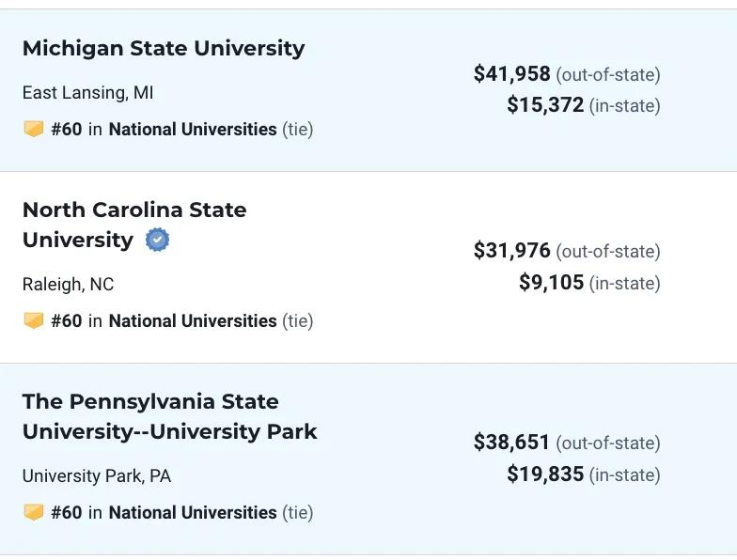Click the $9,105 in-state tuition figure
Screen dimensions: 737x560
(551, 282)
